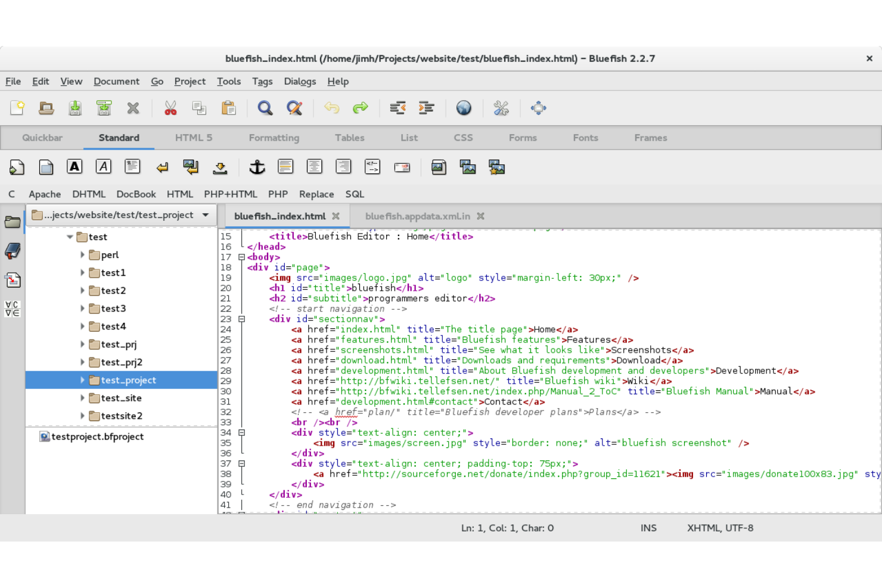882x588 pixels.
Task: Insert image icon in Standard toolbar
Action: tap(439, 167)
